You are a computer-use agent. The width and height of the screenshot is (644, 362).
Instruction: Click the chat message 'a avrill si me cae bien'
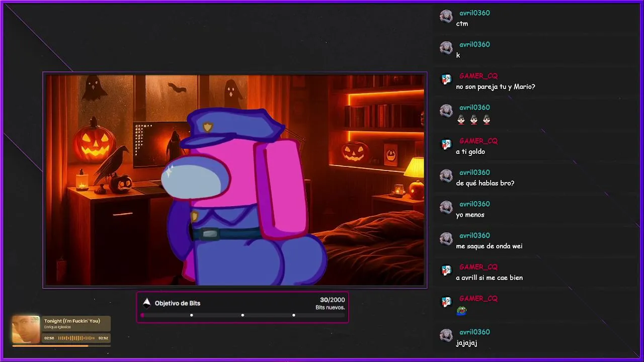pyautogui.click(x=489, y=278)
